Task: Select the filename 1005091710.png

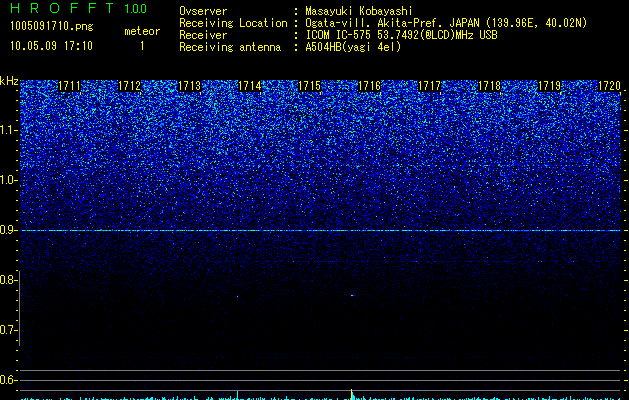Action: (52, 26)
